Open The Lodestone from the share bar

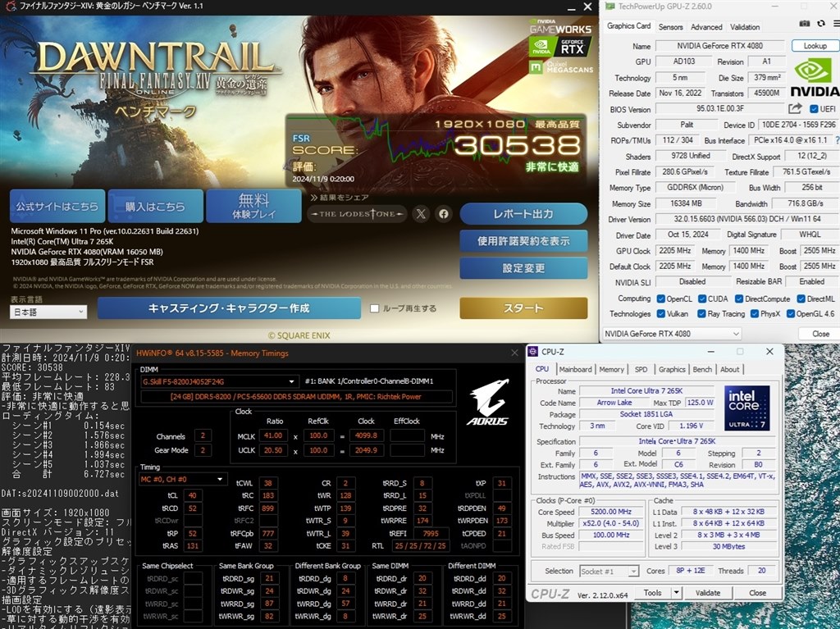pos(358,214)
